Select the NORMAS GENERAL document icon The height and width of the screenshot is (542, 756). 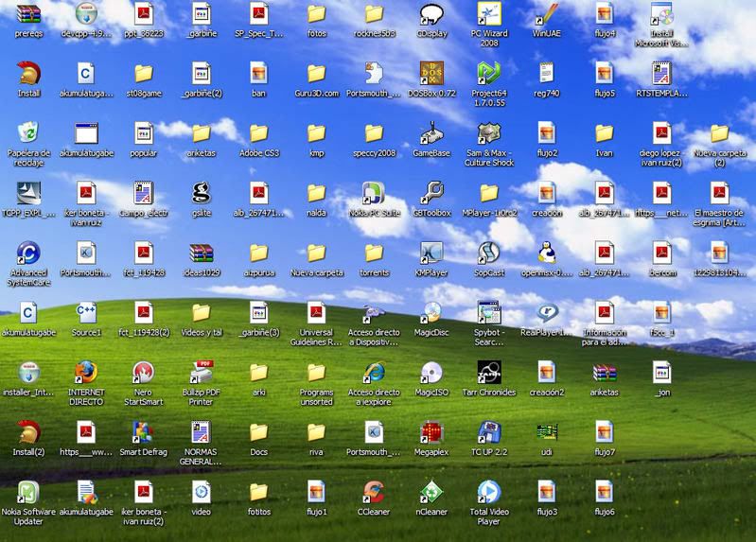tap(201, 432)
